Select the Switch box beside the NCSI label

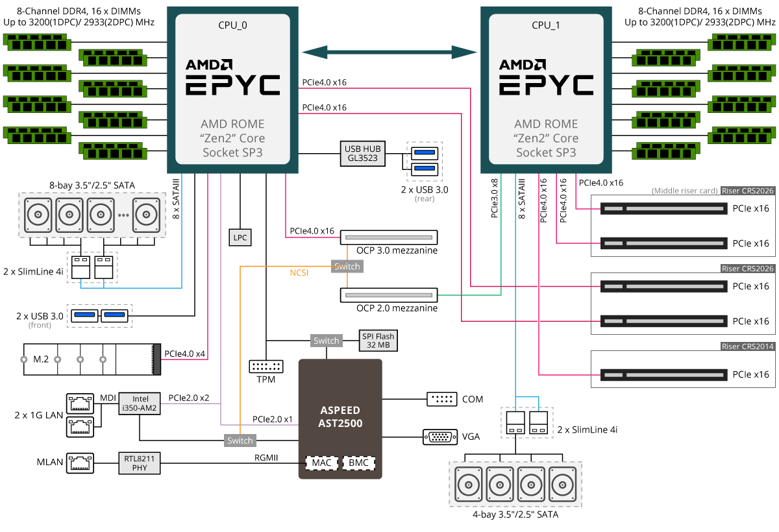[x=347, y=267]
